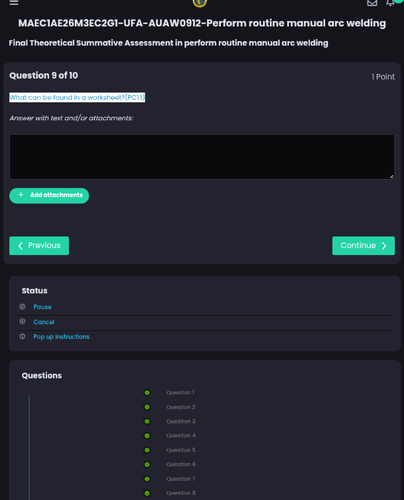The width and height of the screenshot is (404, 500).
Task: Click the icon beside Pause
Action: (x=22, y=306)
